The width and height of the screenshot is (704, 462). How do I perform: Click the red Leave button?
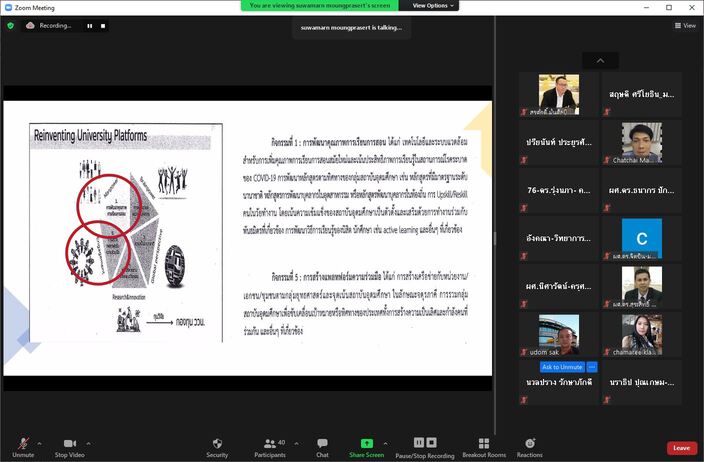(682, 448)
